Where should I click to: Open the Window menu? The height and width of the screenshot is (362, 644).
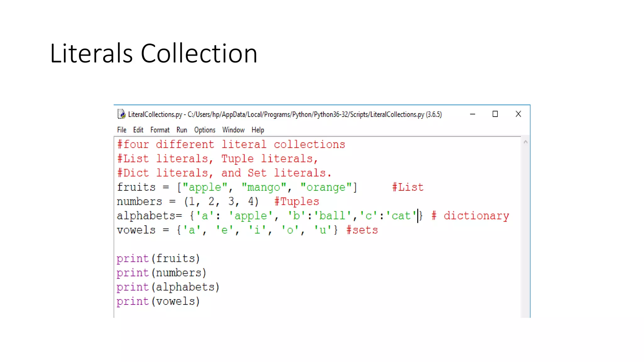(x=233, y=130)
